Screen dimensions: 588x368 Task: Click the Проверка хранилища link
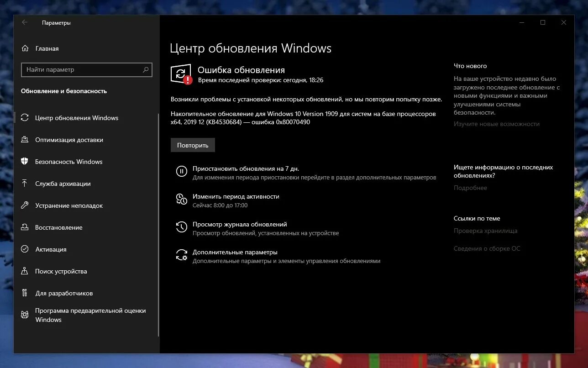(485, 231)
